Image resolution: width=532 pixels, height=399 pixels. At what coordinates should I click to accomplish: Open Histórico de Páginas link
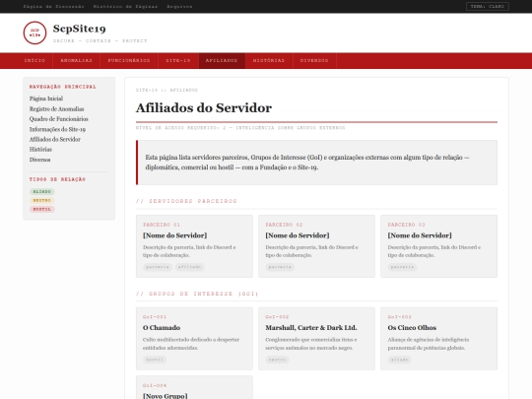pos(125,7)
